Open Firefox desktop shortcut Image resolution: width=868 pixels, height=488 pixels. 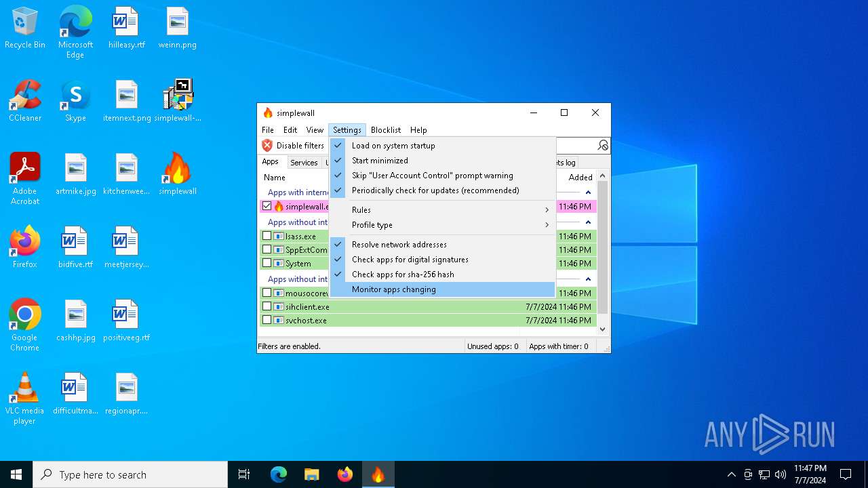tap(25, 248)
